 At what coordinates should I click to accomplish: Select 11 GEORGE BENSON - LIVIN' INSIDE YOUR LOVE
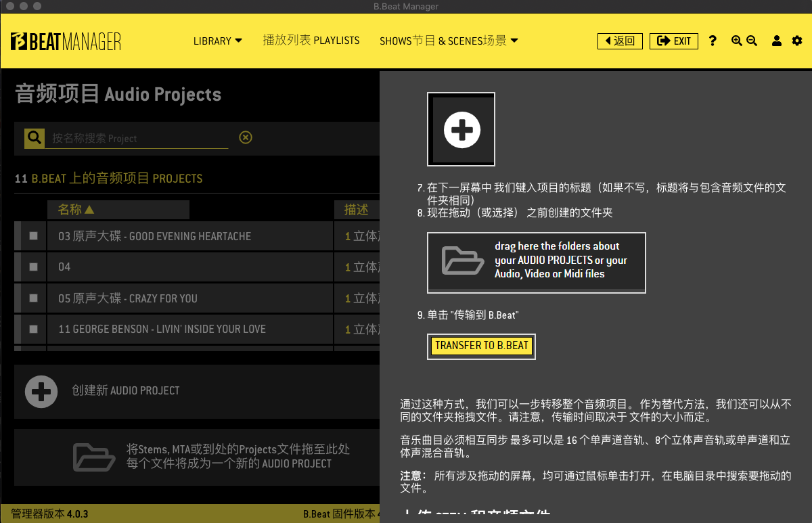(x=196, y=329)
